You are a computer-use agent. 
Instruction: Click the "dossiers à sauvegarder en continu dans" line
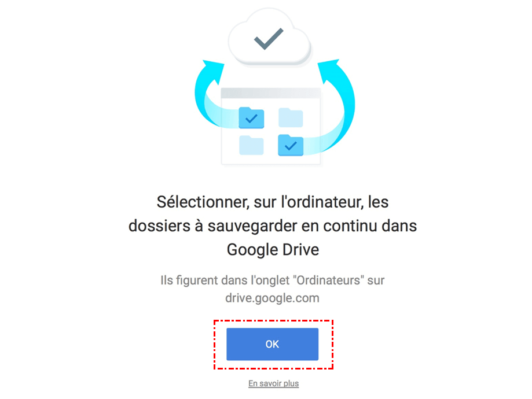click(x=273, y=226)
